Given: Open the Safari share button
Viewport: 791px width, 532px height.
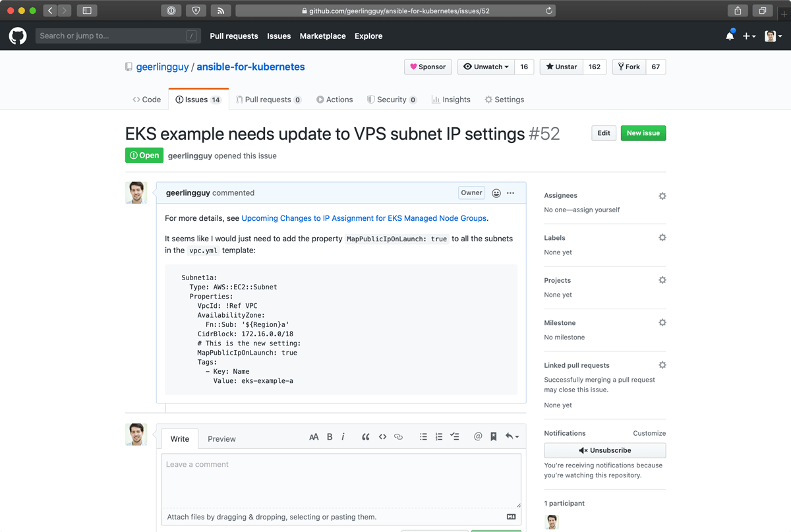Looking at the screenshot, I should pyautogui.click(x=738, y=11).
